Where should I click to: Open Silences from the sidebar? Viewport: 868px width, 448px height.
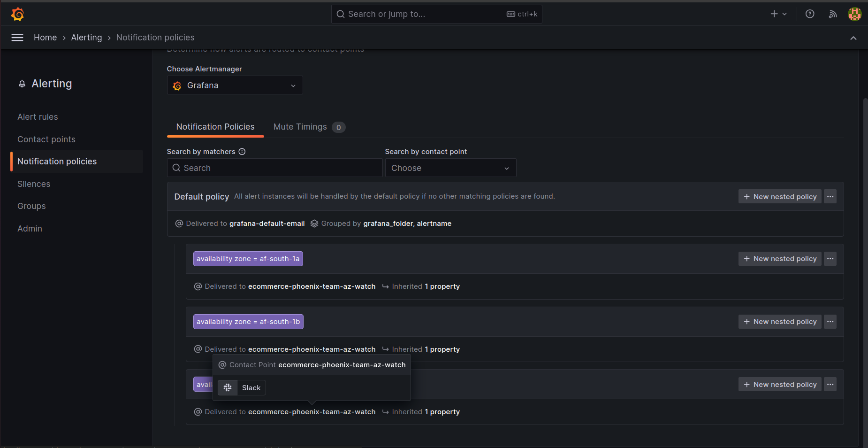33,184
